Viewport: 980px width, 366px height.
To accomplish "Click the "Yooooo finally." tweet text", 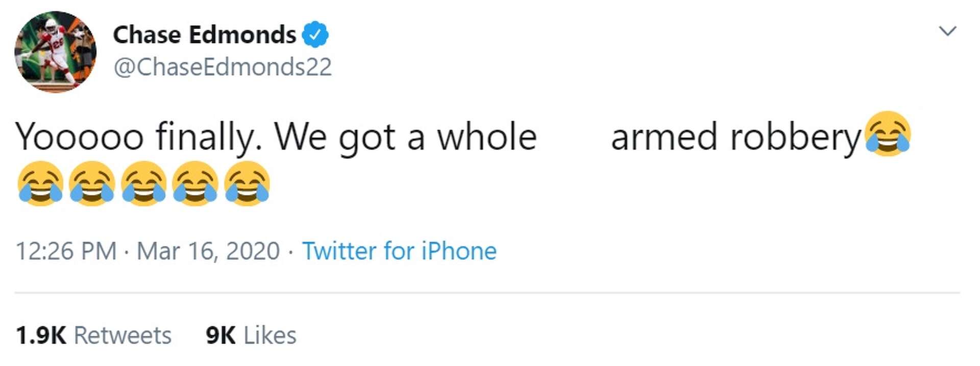I will (x=138, y=137).
